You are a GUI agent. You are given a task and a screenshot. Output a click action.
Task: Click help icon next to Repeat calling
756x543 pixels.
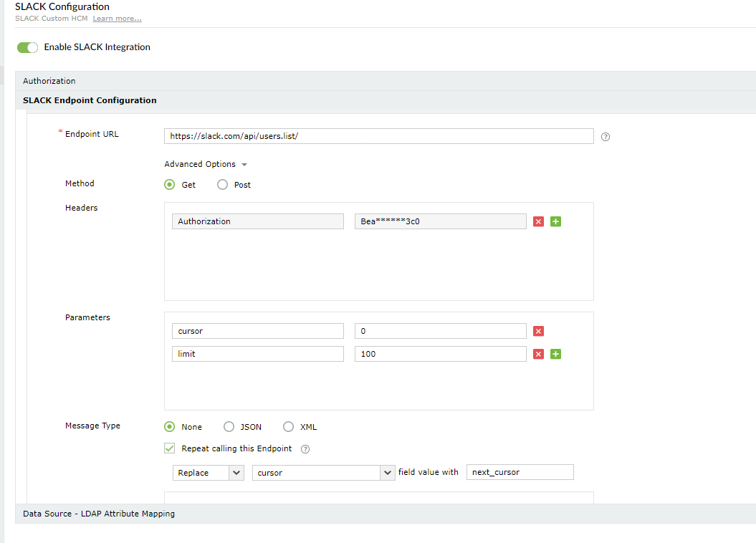(x=305, y=449)
